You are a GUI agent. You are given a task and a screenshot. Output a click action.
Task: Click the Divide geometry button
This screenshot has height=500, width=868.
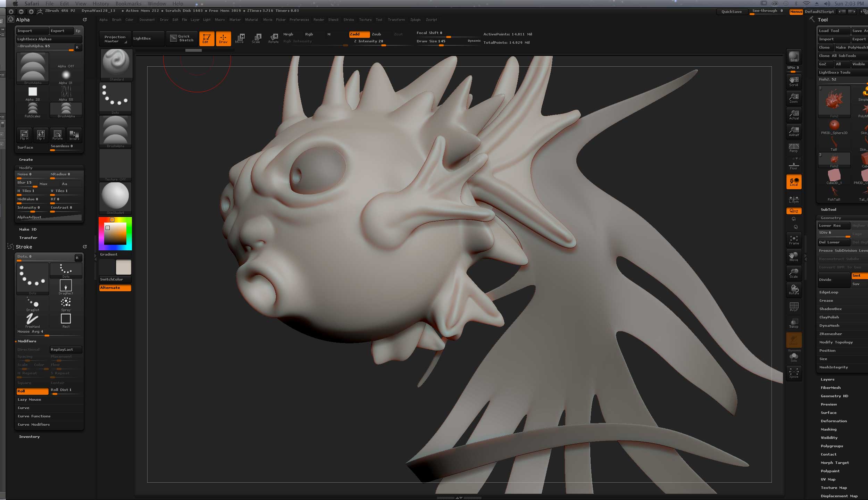point(834,280)
